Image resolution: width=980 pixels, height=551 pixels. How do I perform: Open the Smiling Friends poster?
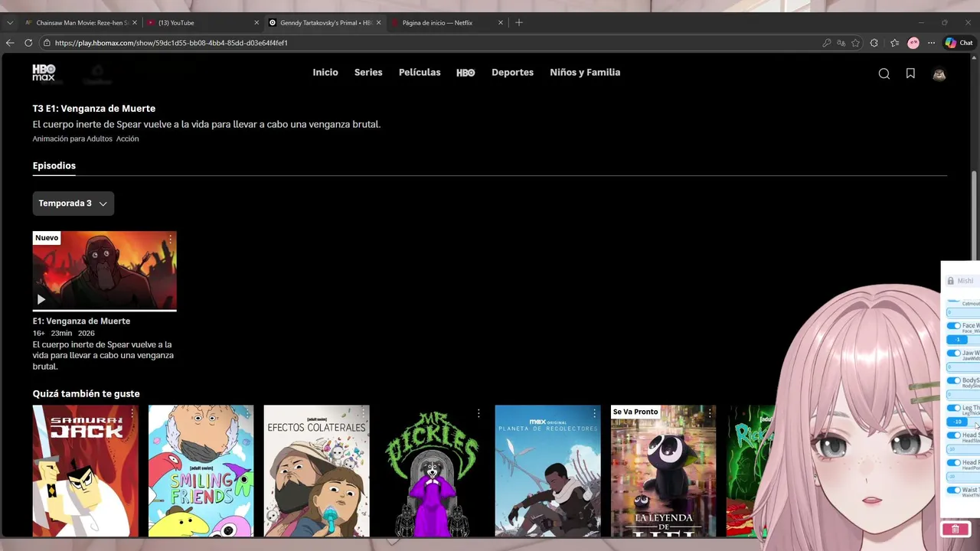click(201, 471)
